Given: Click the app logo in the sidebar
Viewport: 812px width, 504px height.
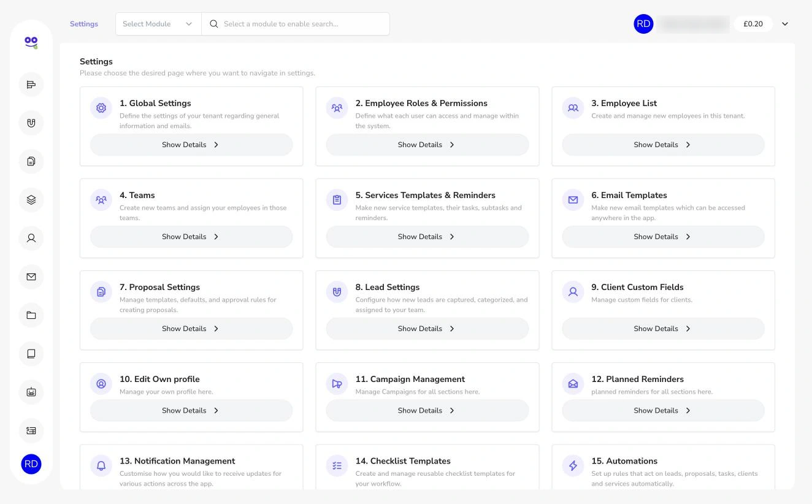Looking at the screenshot, I should (x=31, y=42).
